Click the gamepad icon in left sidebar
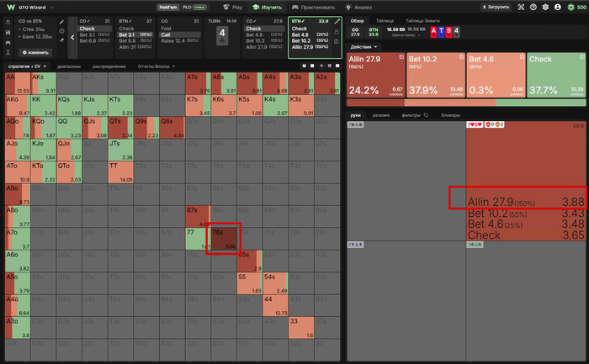Screen dimensions: 589x364 (8, 42)
